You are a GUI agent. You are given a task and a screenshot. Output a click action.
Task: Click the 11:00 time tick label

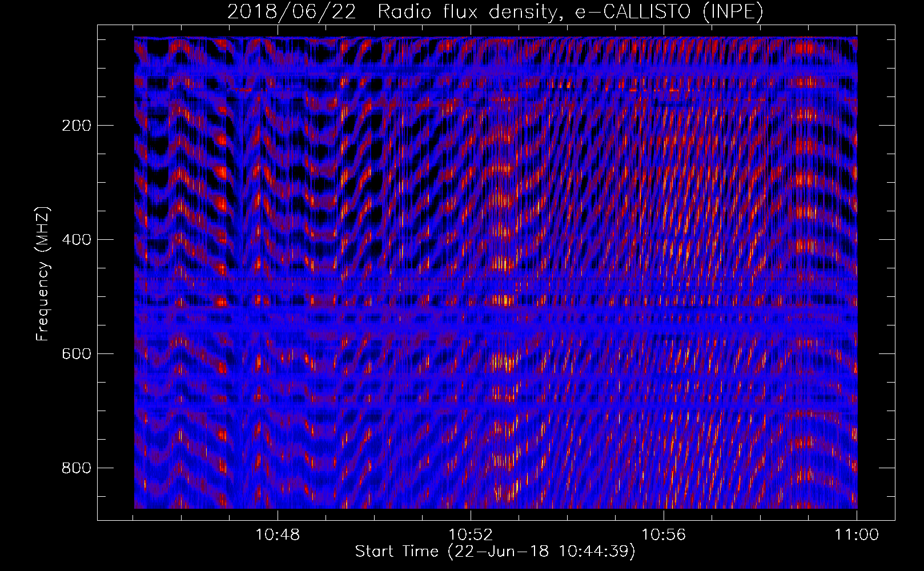click(x=857, y=535)
